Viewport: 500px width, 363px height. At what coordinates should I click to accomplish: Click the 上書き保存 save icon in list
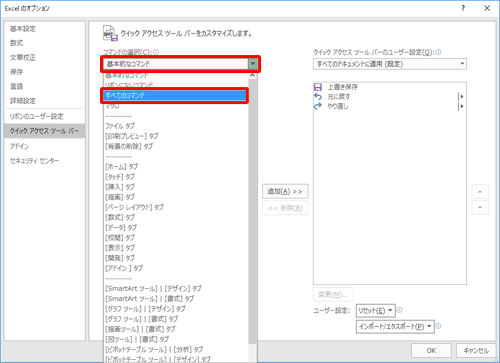pyautogui.click(x=318, y=87)
